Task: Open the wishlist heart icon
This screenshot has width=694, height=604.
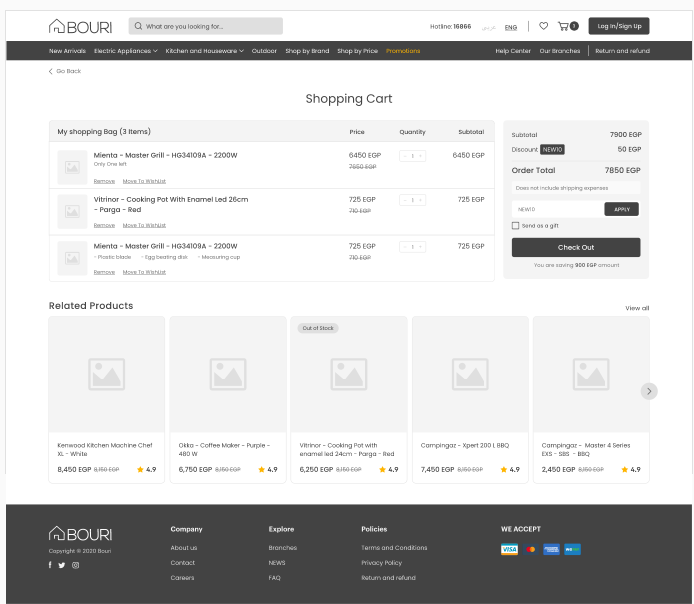Action: coord(544,26)
